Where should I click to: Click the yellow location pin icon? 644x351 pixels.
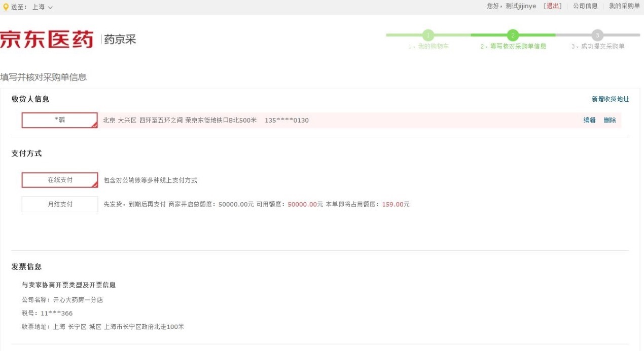(x=6, y=7)
